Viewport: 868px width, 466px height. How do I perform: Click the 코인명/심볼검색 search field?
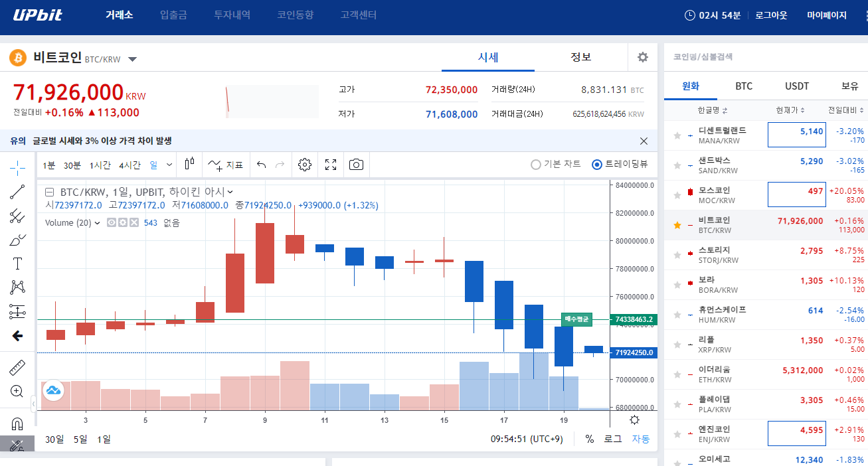pyautogui.click(x=766, y=57)
